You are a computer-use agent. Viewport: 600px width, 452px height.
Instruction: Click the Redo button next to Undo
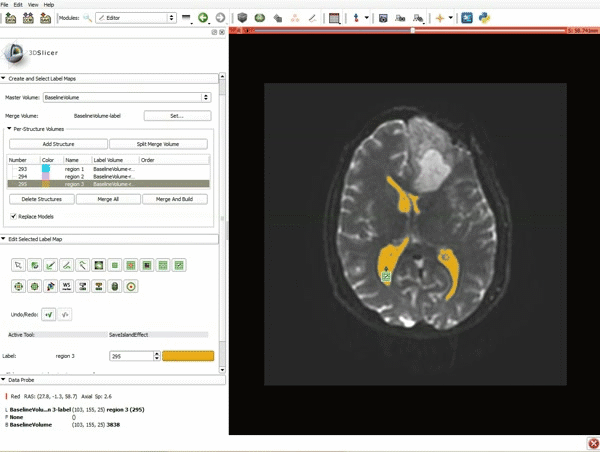point(65,314)
